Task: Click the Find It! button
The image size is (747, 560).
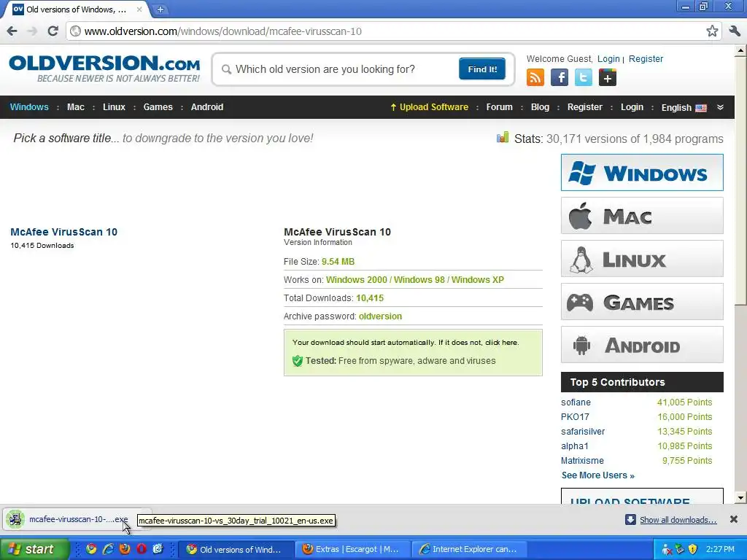Action: (482, 69)
